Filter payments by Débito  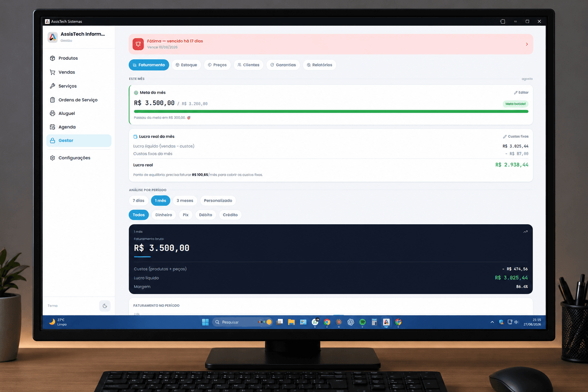click(x=206, y=215)
